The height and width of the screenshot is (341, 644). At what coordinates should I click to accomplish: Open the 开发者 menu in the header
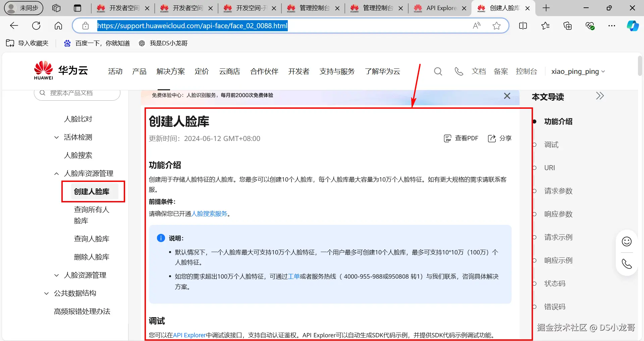tap(299, 71)
